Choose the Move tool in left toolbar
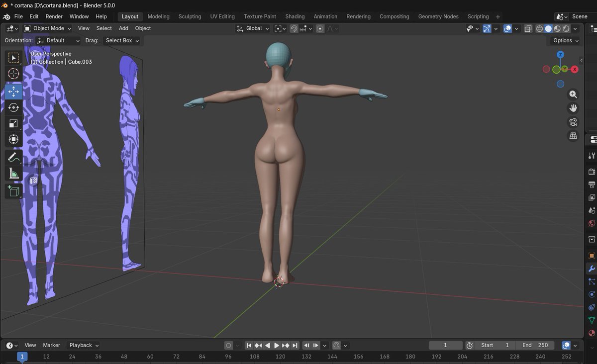Image resolution: width=597 pixels, height=364 pixels. (x=14, y=91)
